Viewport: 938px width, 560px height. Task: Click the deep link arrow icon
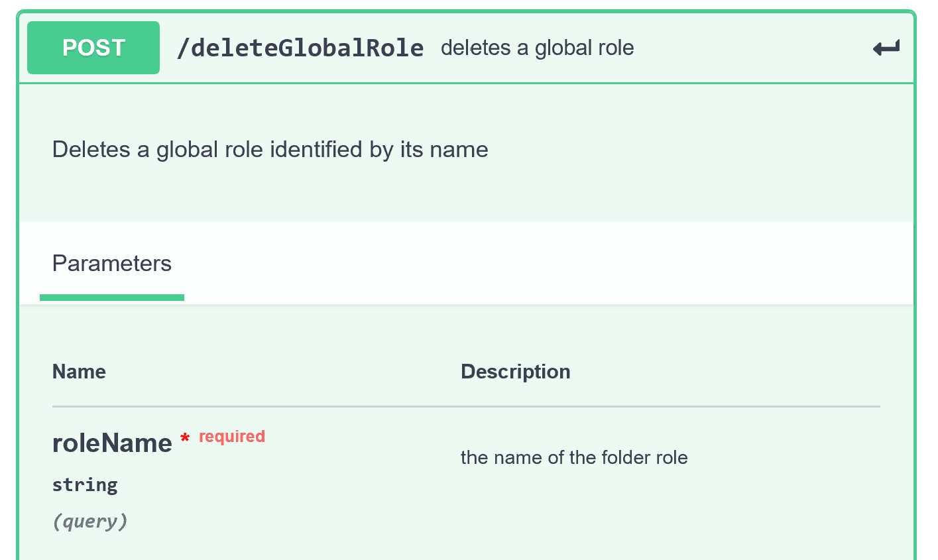886,47
